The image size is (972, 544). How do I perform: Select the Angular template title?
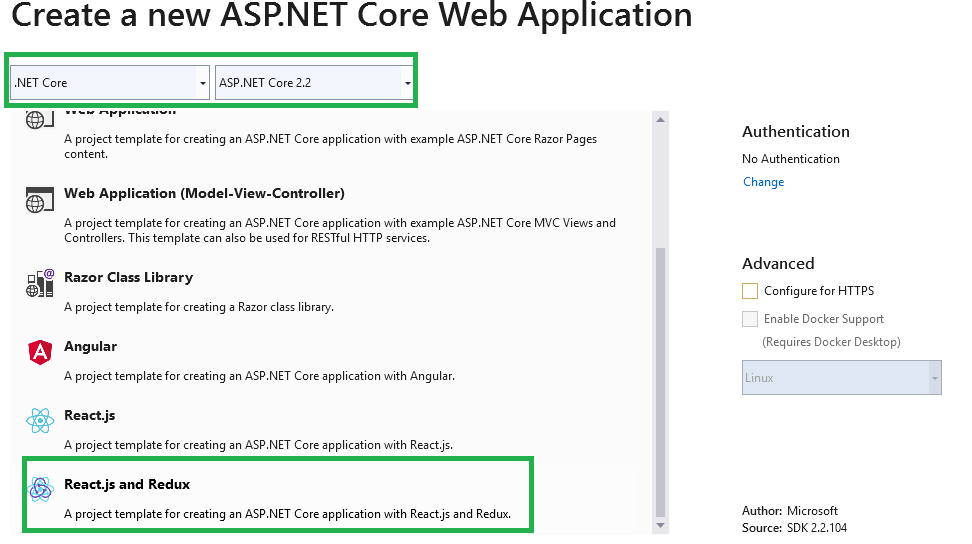91,346
